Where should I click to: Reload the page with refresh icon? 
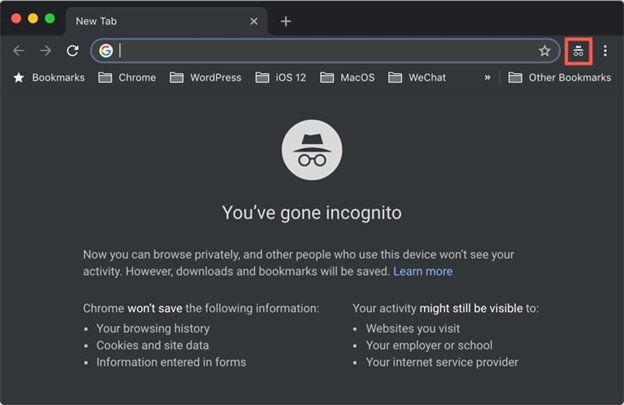pos(72,51)
